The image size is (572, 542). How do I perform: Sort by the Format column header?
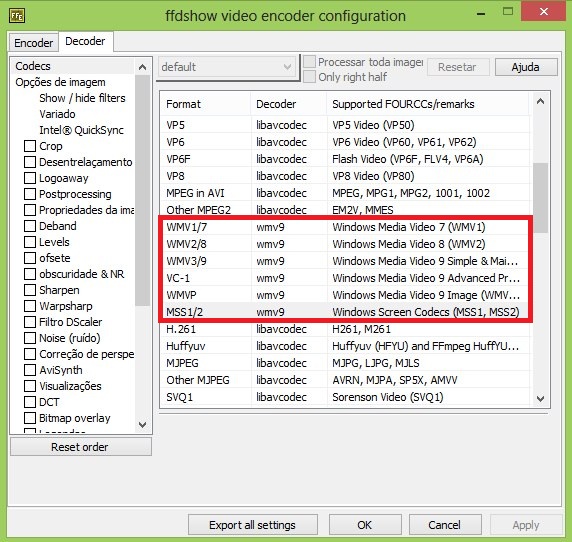coord(205,104)
